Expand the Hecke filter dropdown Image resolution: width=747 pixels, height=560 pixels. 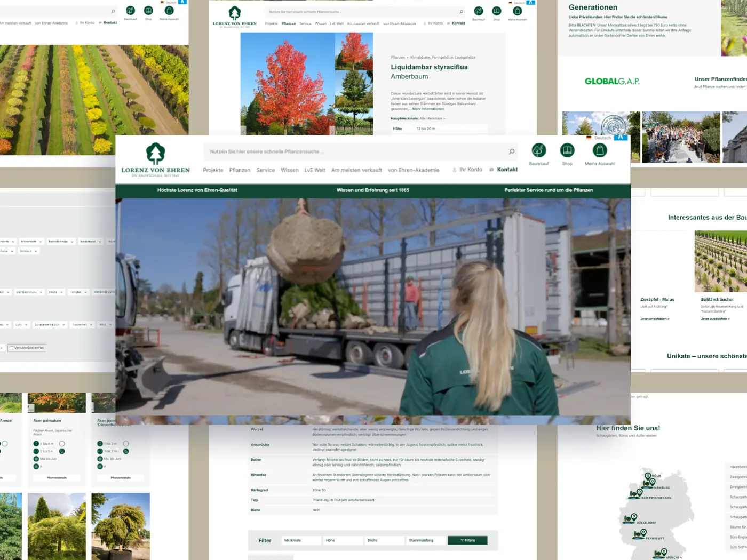click(55, 292)
